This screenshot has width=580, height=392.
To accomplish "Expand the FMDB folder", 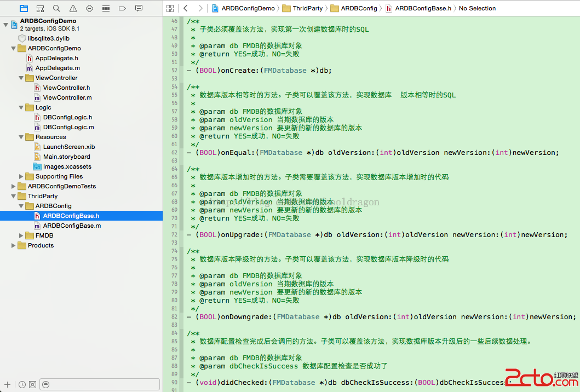I will tap(22, 235).
